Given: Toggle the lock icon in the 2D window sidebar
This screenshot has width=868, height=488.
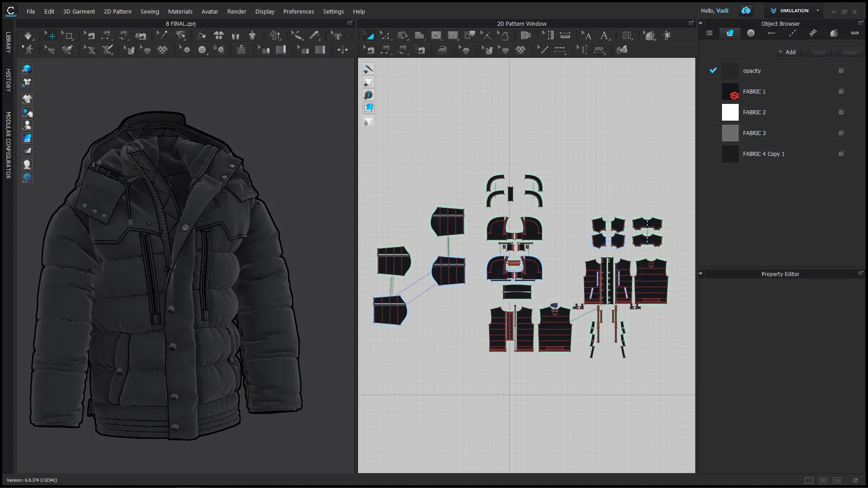Looking at the screenshot, I should click(368, 121).
